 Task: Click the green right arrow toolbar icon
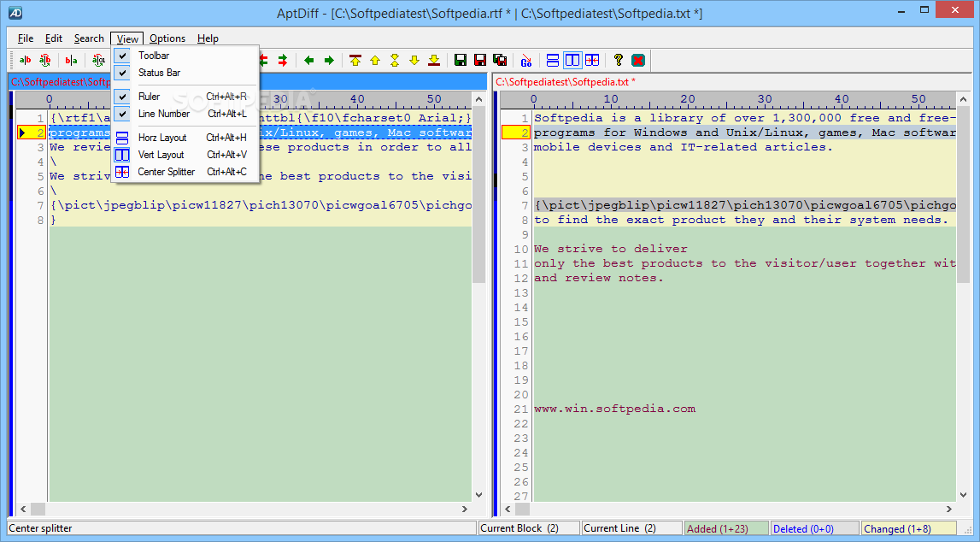tap(329, 60)
